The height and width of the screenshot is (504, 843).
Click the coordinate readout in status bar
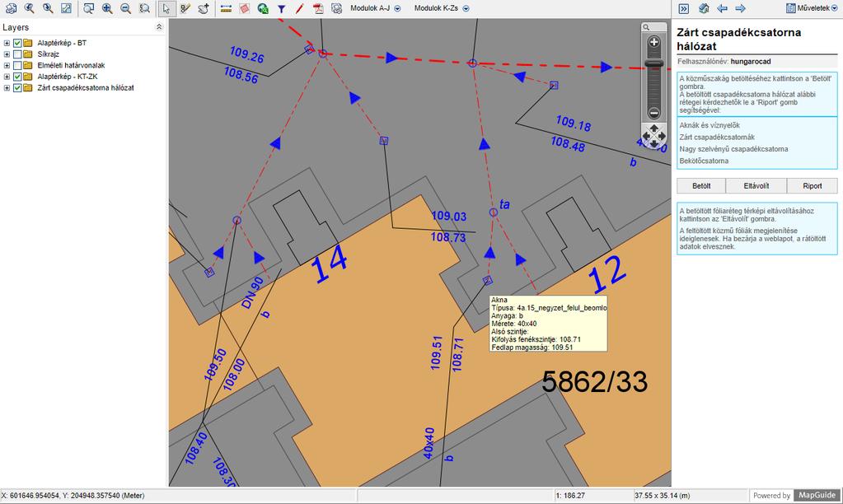click(73, 496)
